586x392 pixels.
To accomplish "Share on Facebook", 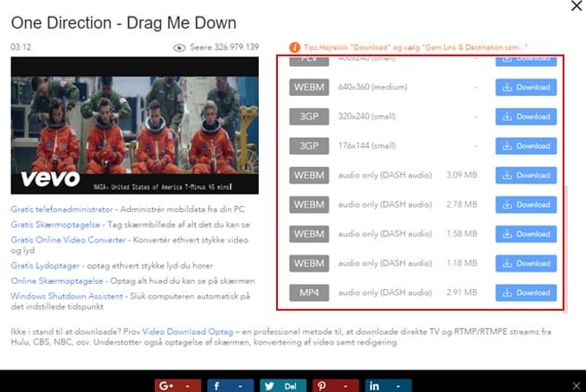I will click(x=229, y=384).
